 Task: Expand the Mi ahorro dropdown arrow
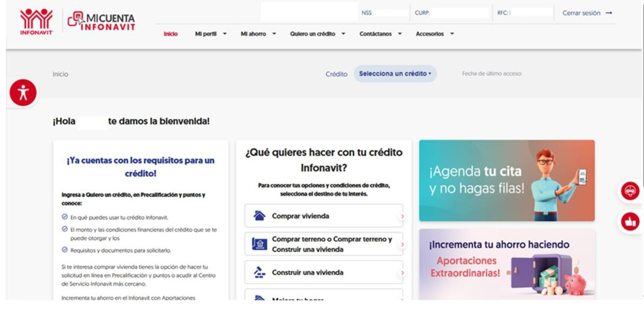(274, 34)
